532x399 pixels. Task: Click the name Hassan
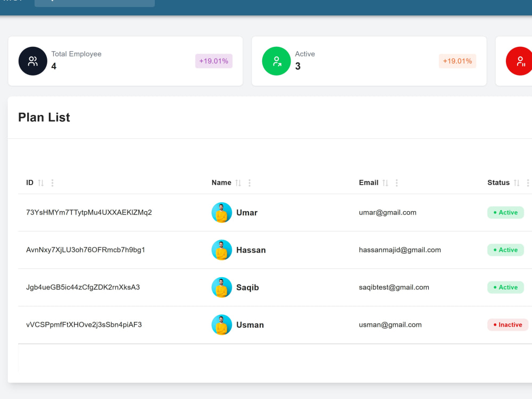251,250
